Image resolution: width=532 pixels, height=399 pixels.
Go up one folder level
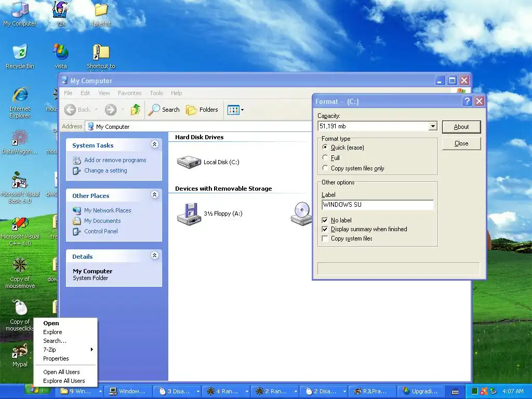(x=136, y=110)
